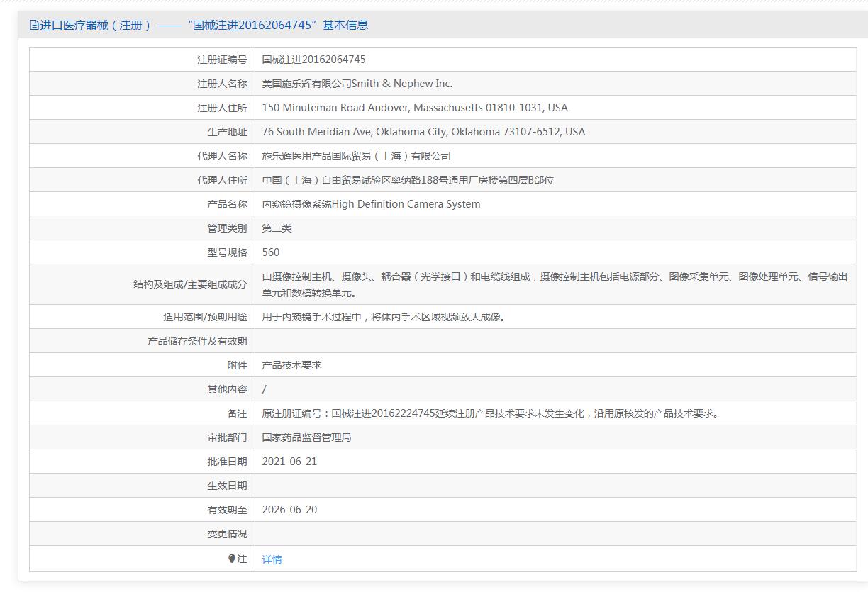Click the 生效日期 label
This screenshot has height=592, width=868.
227,486
